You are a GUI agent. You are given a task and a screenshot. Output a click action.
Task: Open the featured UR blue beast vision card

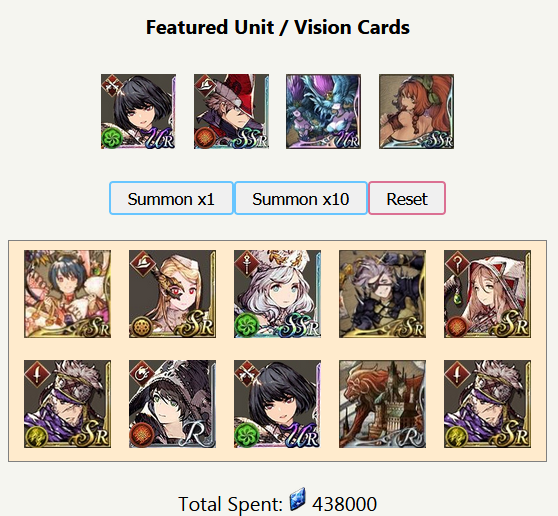[x=323, y=111]
